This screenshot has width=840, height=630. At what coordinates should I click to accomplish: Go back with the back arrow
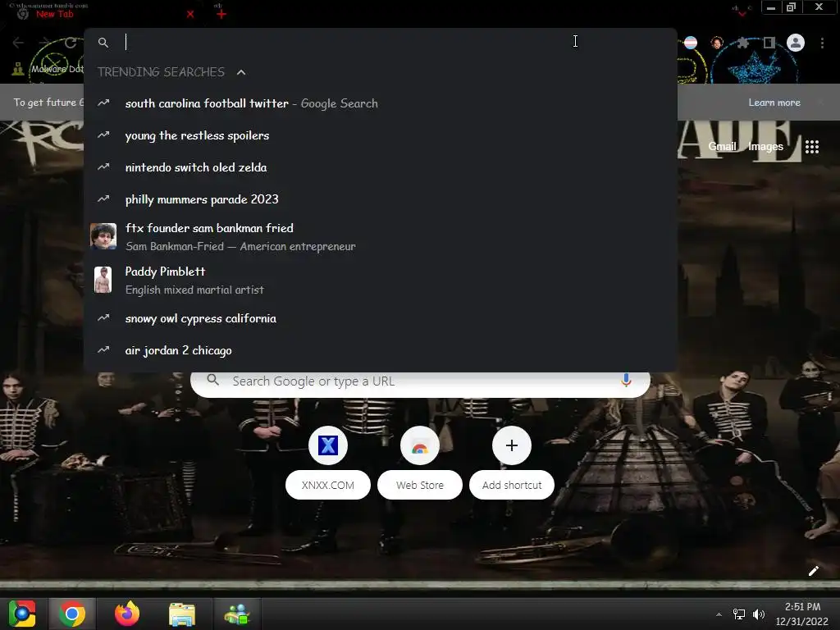point(18,43)
